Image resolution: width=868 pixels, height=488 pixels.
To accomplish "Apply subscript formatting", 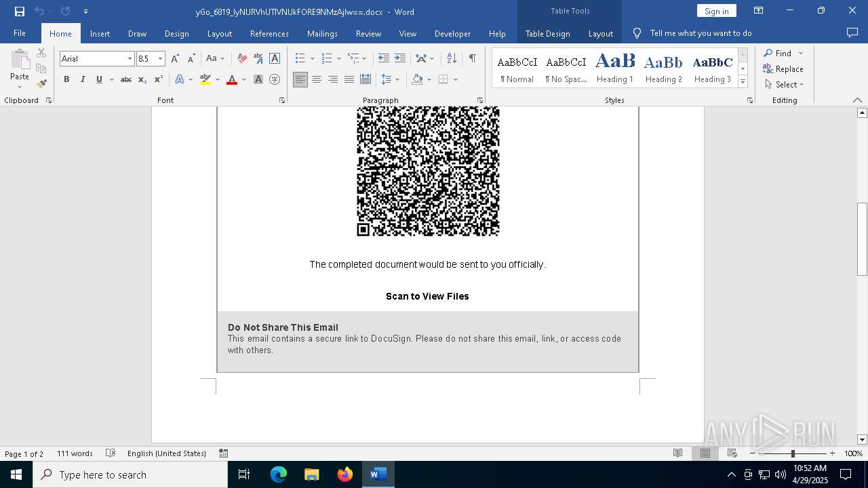I will [x=142, y=80].
